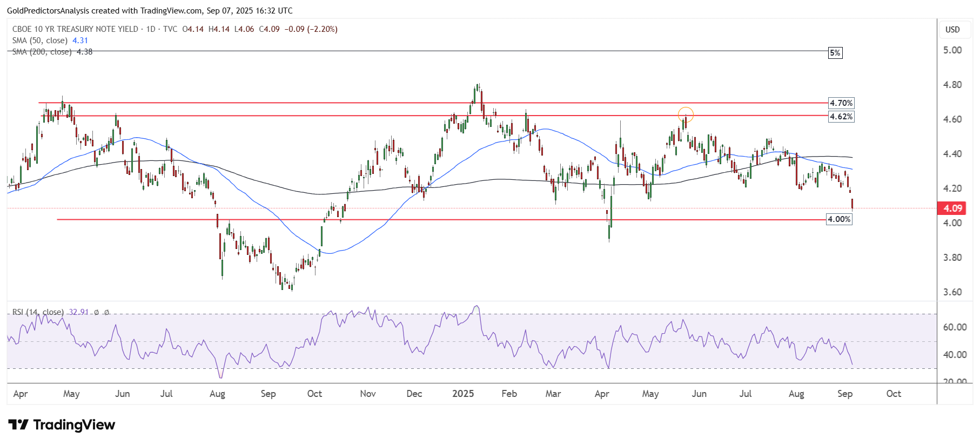This screenshot has width=980, height=445.
Task: Select the 4.70% resistance line label
Action: pos(841,103)
